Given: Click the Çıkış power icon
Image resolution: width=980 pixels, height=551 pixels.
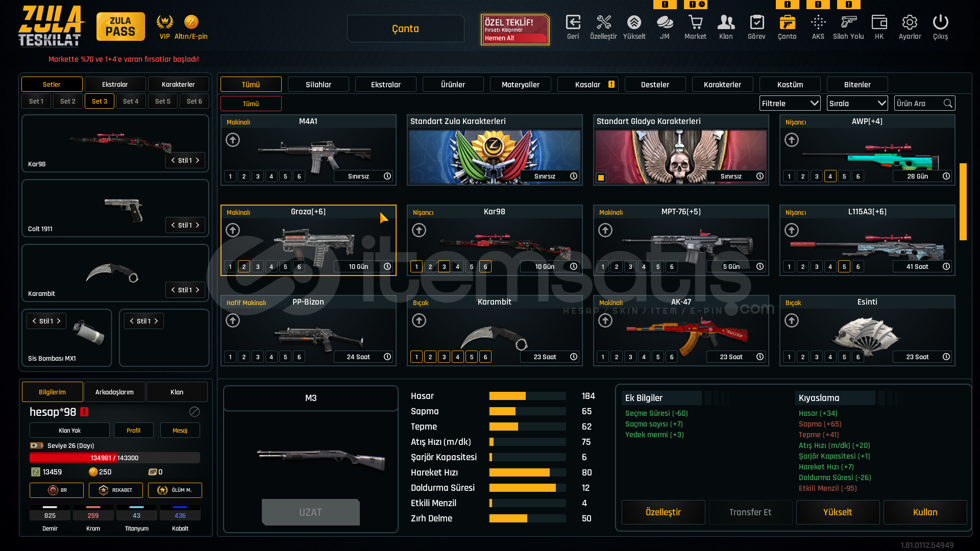Looking at the screenshot, I should click(940, 23).
